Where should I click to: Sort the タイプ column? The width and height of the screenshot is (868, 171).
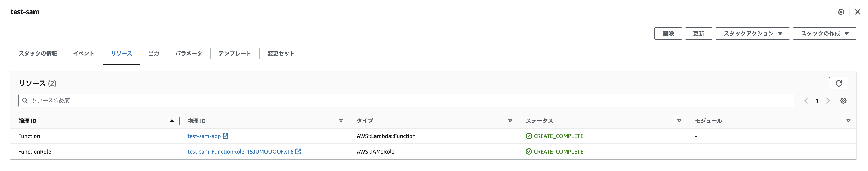point(510,121)
